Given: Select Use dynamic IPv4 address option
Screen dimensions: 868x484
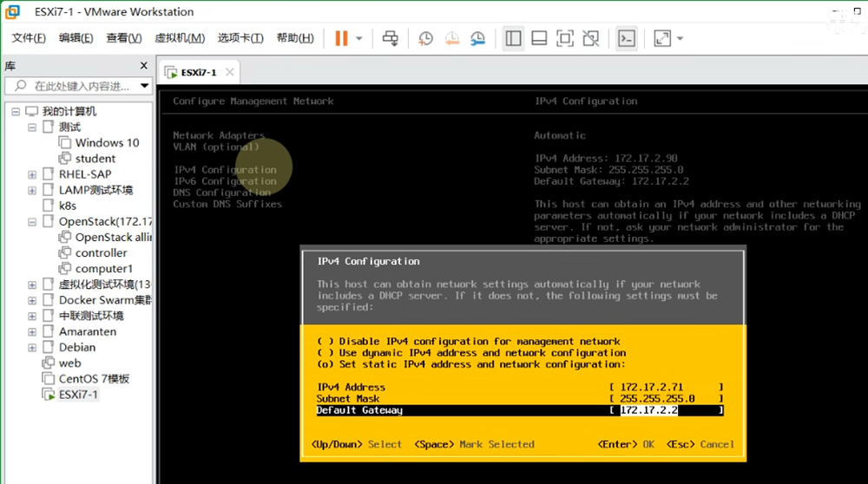Looking at the screenshot, I should click(x=471, y=353).
